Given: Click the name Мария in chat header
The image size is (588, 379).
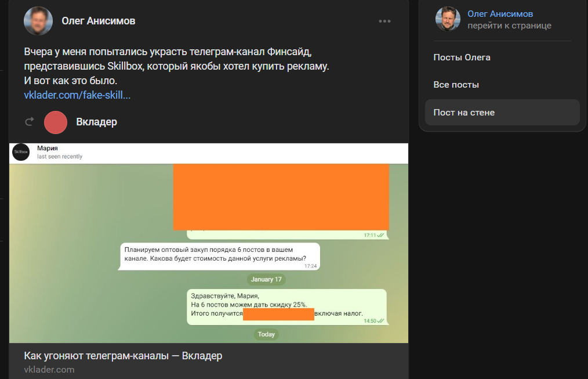Looking at the screenshot, I should [x=47, y=148].
